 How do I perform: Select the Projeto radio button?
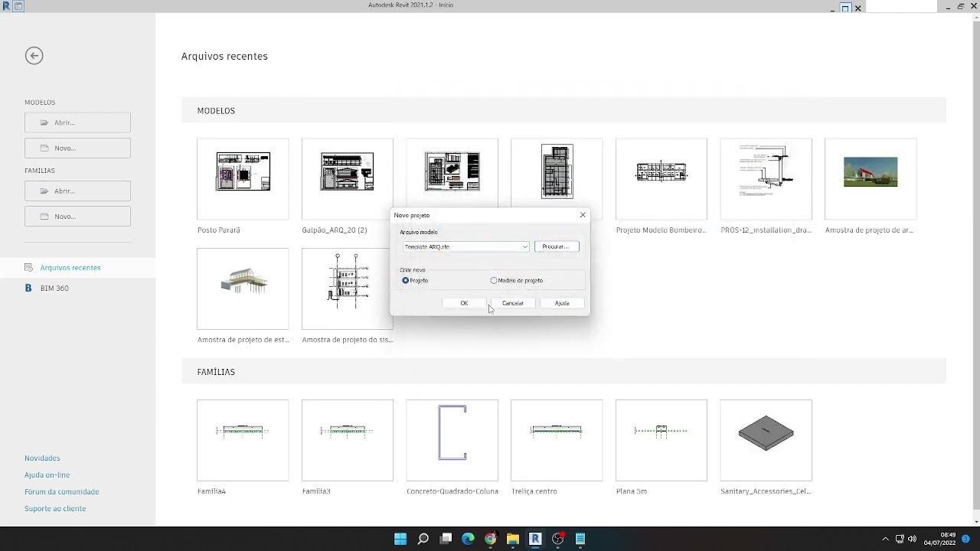pyautogui.click(x=406, y=281)
